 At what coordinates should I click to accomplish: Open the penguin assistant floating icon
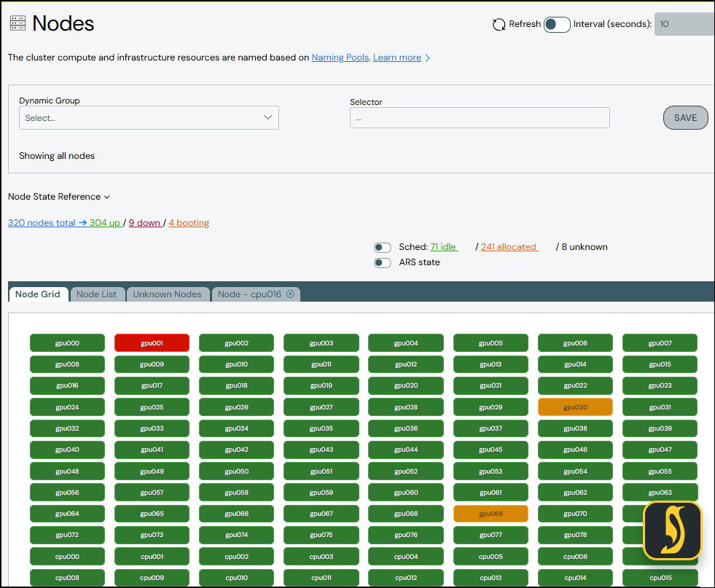point(672,530)
